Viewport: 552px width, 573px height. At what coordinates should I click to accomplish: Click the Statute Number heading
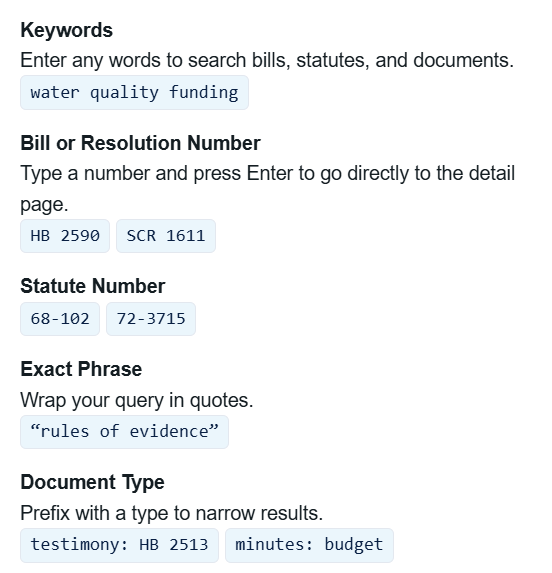click(x=93, y=286)
